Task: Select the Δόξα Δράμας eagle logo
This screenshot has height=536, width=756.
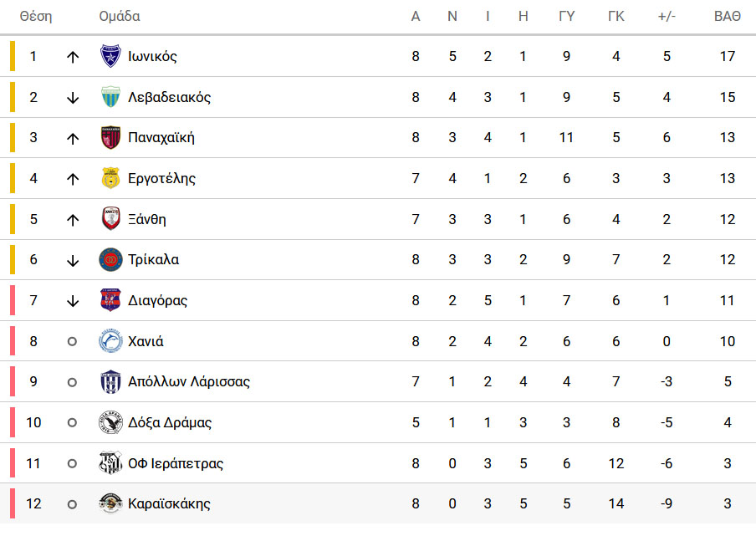Action: pos(110,422)
